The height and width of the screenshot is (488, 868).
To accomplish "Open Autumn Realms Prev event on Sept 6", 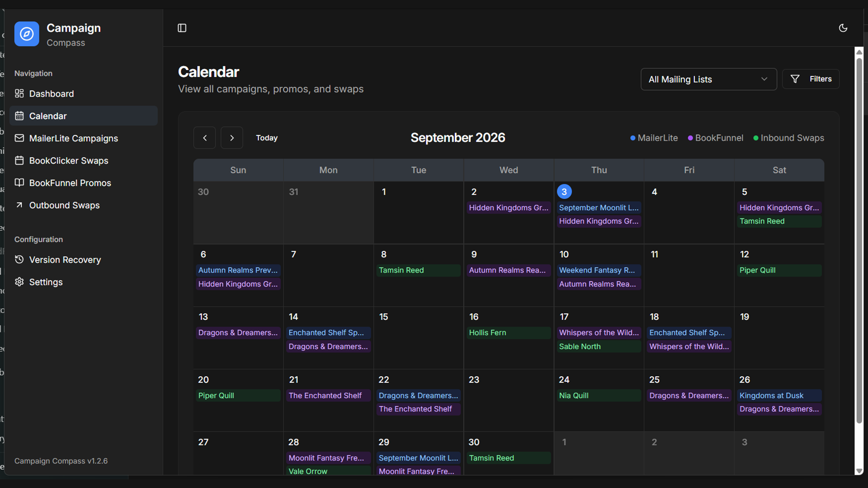I will point(238,270).
